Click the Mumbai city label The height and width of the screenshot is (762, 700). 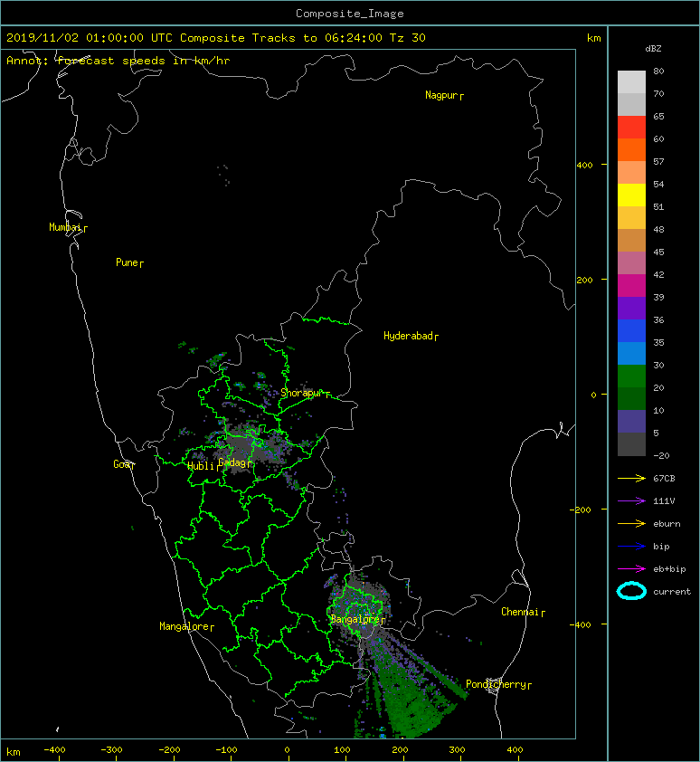(x=66, y=227)
